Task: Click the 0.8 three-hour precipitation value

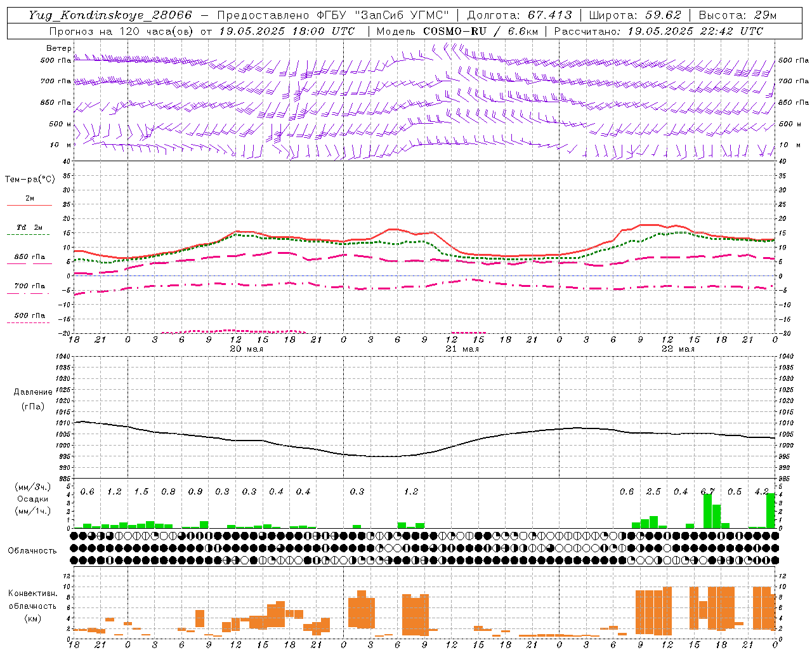Action: [x=168, y=492]
